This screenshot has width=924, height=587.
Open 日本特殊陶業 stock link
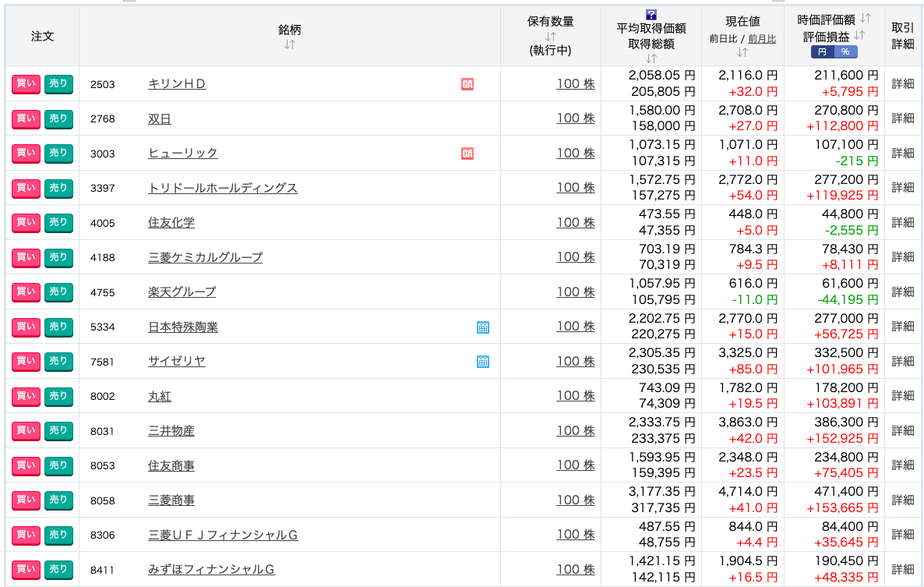(x=182, y=327)
